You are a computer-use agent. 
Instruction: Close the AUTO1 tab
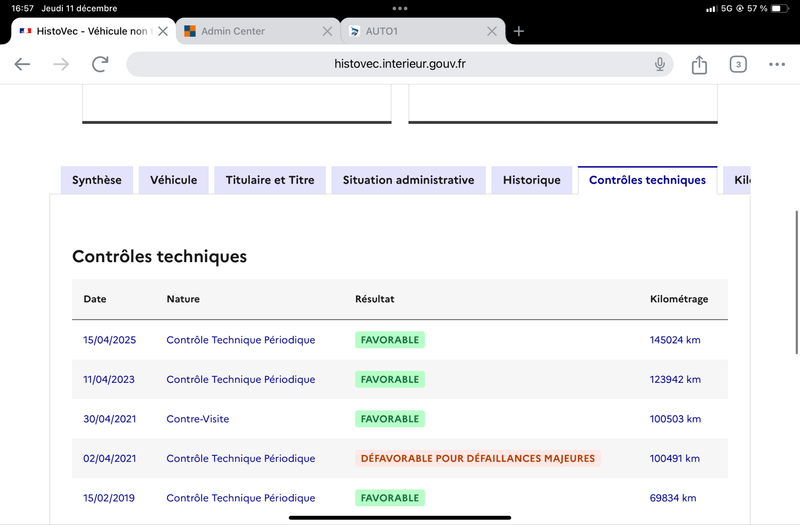tap(491, 31)
